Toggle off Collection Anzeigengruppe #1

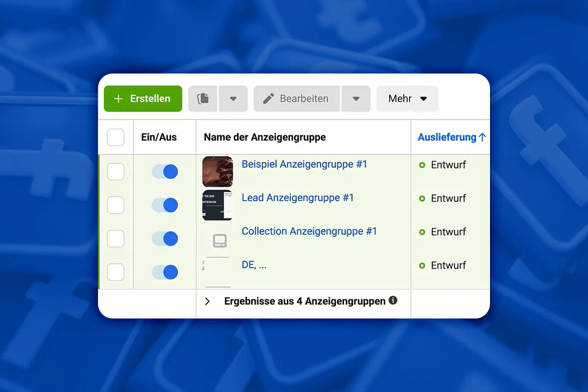coord(165,239)
